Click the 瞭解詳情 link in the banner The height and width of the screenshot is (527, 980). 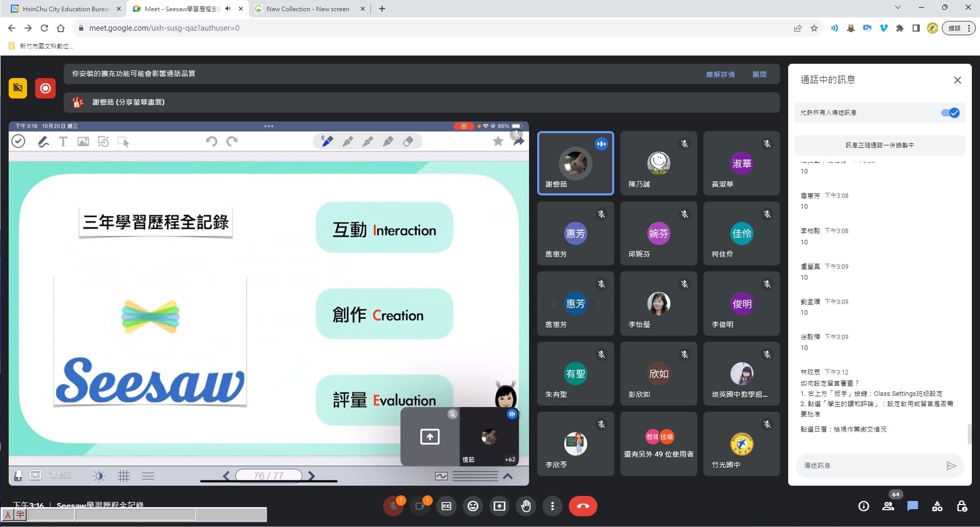point(720,74)
